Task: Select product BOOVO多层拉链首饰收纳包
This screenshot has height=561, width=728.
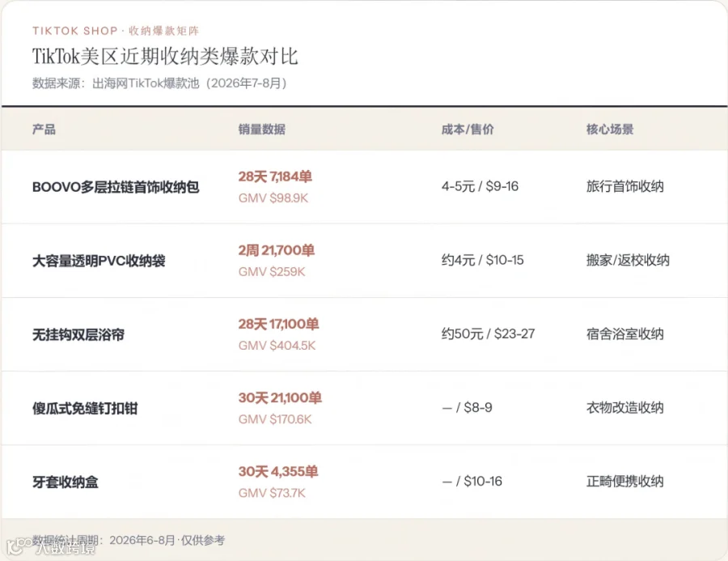Action: point(116,187)
